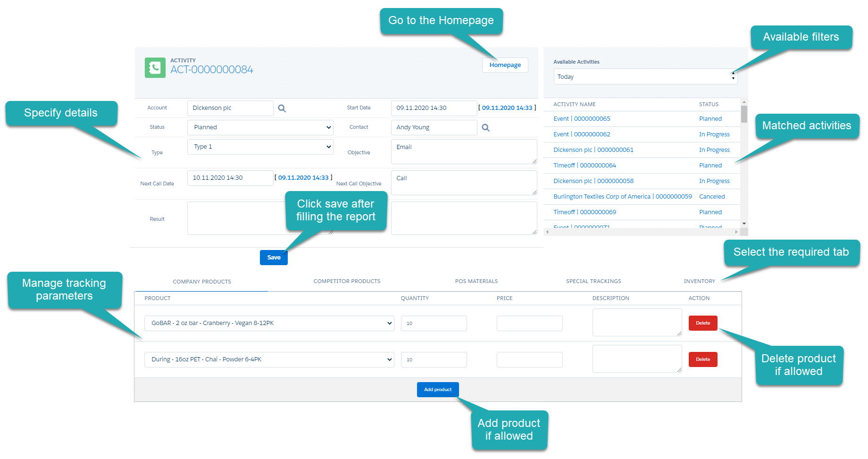Expand the GoBAR Cranberry product dropdown
Image resolution: width=868 pixels, height=459 pixels.
click(269, 323)
